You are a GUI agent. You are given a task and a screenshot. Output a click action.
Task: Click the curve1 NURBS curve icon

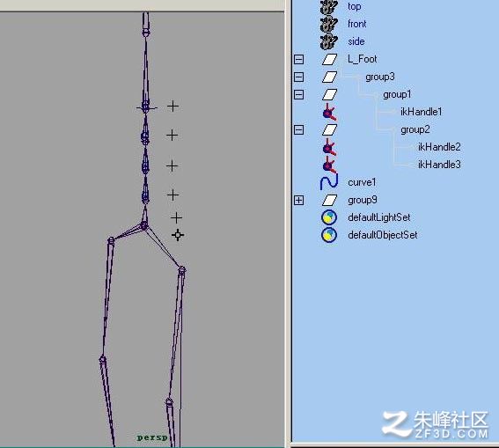tap(329, 182)
